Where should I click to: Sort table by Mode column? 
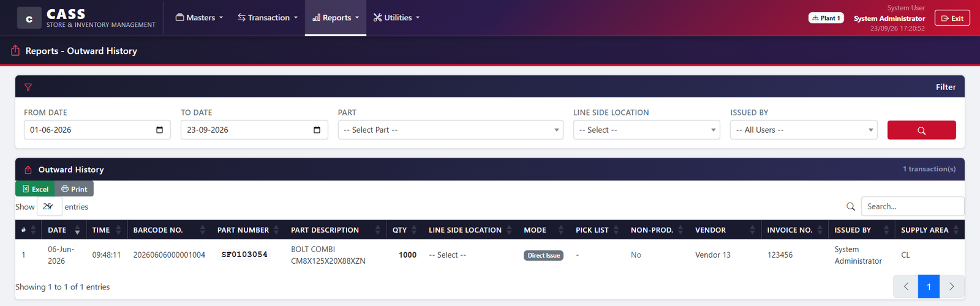pyautogui.click(x=543, y=229)
